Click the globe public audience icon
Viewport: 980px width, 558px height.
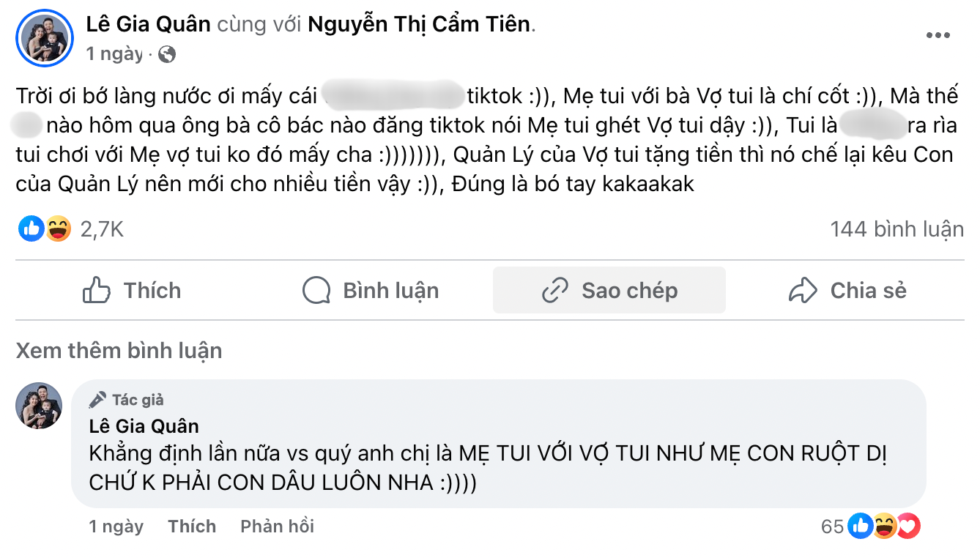(x=167, y=54)
